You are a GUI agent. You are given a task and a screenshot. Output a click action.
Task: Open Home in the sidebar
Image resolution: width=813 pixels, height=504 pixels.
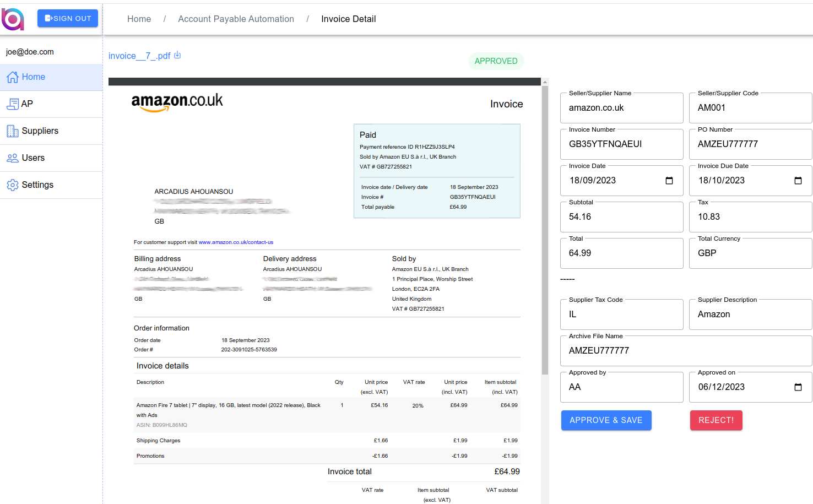click(51, 77)
